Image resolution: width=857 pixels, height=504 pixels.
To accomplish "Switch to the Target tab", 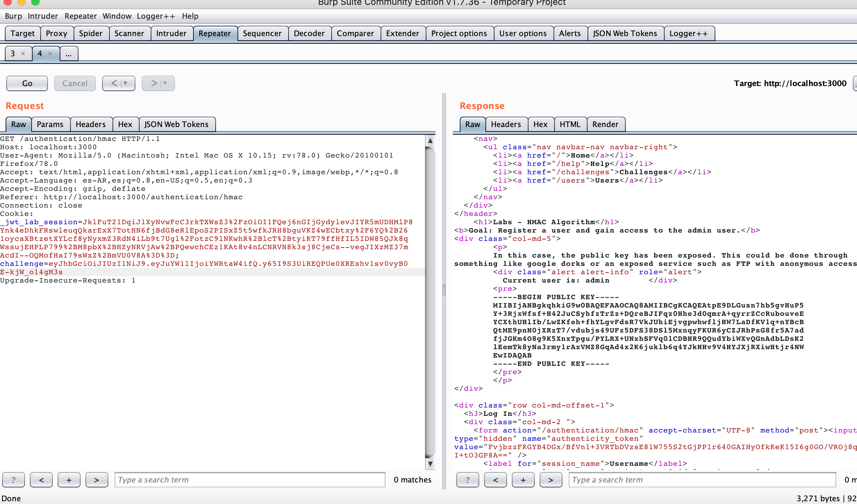I will pyautogui.click(x=23, y=33).
